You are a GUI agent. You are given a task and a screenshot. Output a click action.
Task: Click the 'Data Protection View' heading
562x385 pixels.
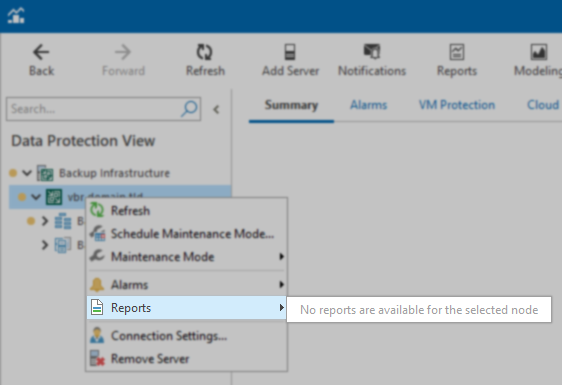click(x=83, y=141)
